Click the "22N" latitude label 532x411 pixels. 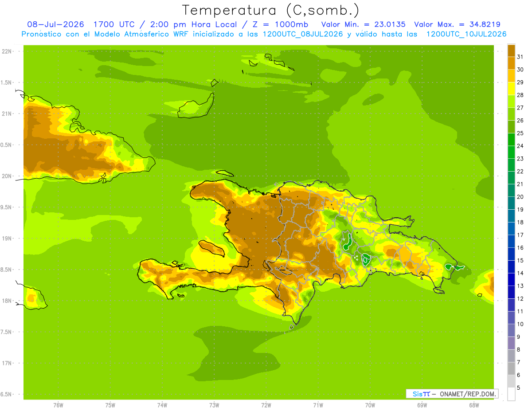pyautogui.click(x=7, y=51)
